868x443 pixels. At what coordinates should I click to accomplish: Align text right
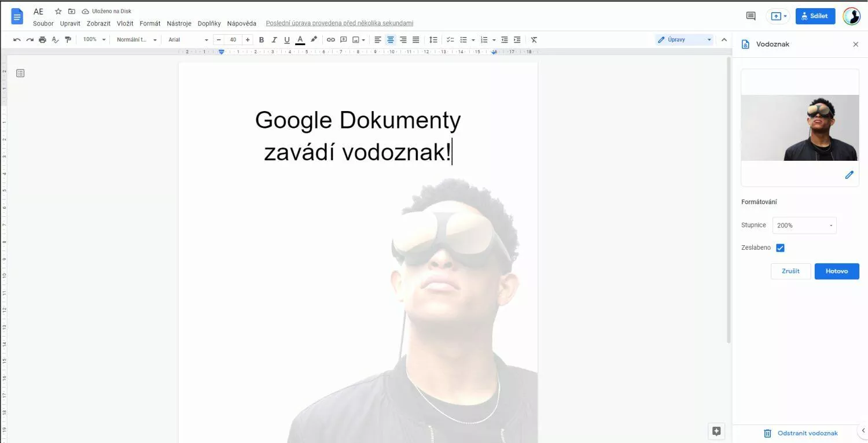click(x=403, y=40)
